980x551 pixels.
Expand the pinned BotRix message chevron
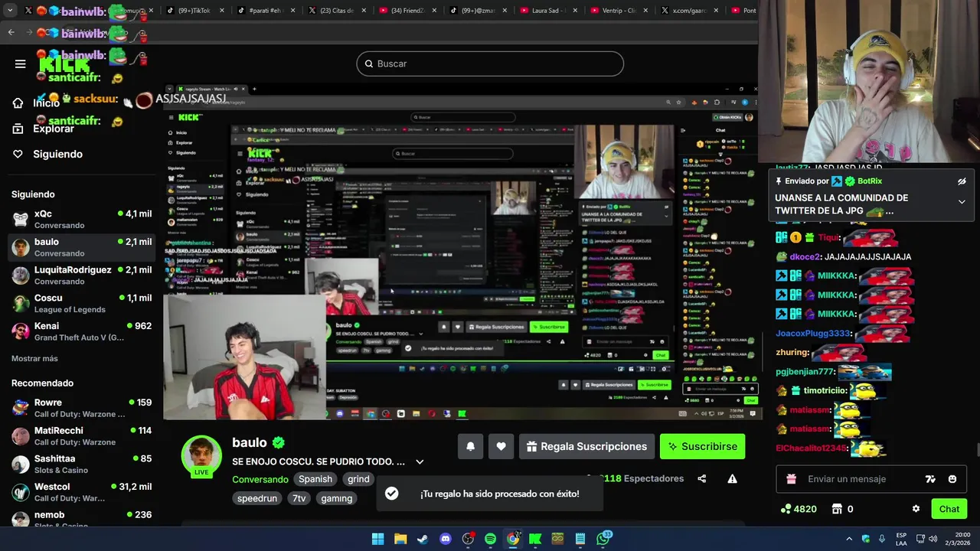click(962, 202)
